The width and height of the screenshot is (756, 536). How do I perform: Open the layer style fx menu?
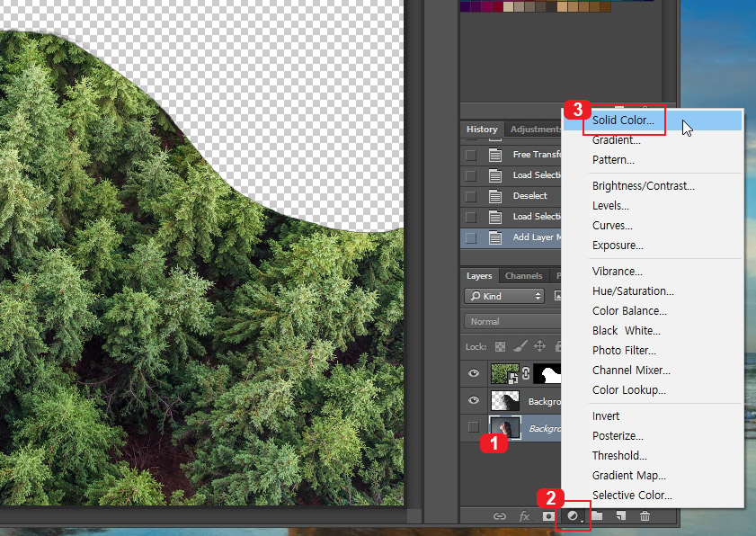click(524, 516)
